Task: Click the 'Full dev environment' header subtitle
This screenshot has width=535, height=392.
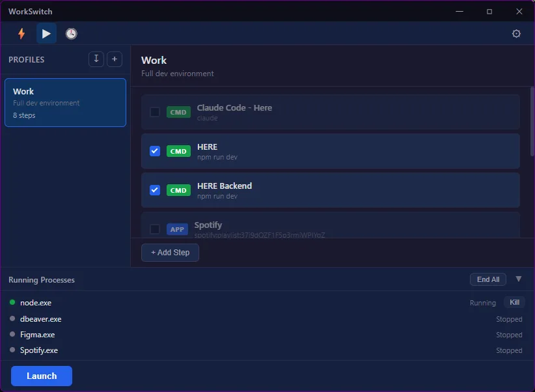Action: [178, 74]
